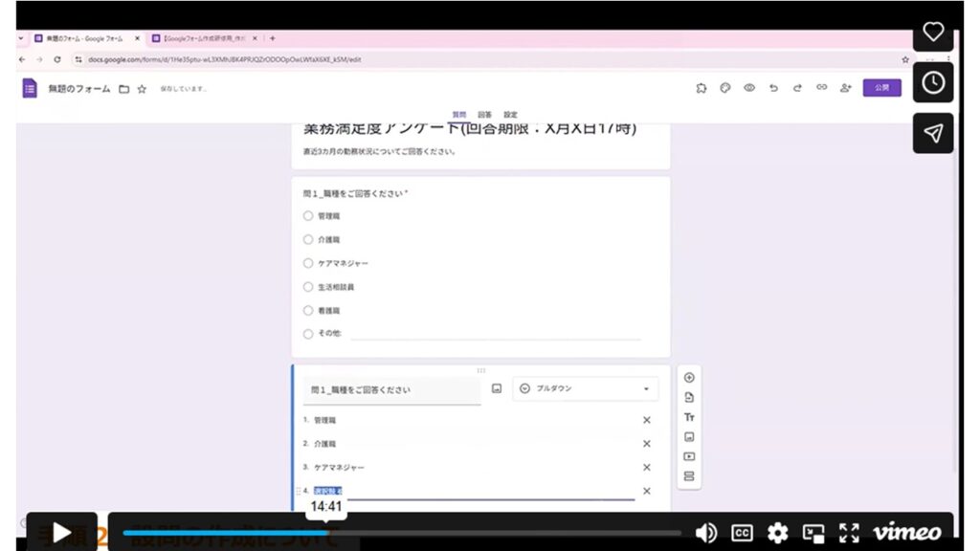Select the 看護職 radio option
The width and height of the screenshot is (980, 551).
(308, 311)
